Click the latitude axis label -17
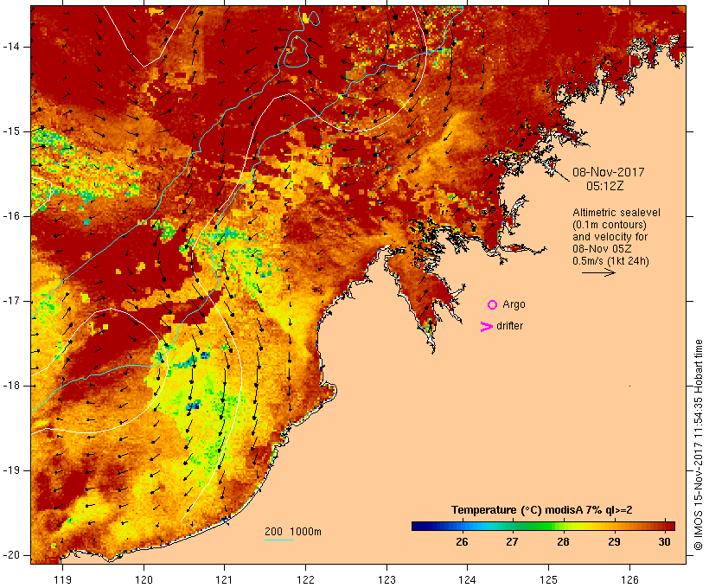 [x=11, y=301]
